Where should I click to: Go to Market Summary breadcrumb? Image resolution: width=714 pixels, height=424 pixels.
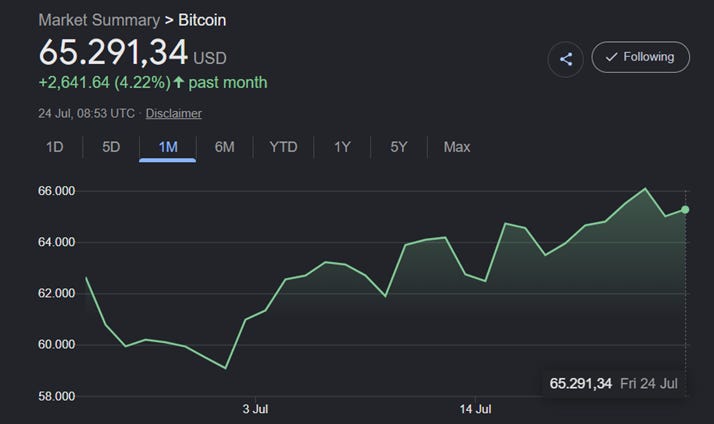99,20
